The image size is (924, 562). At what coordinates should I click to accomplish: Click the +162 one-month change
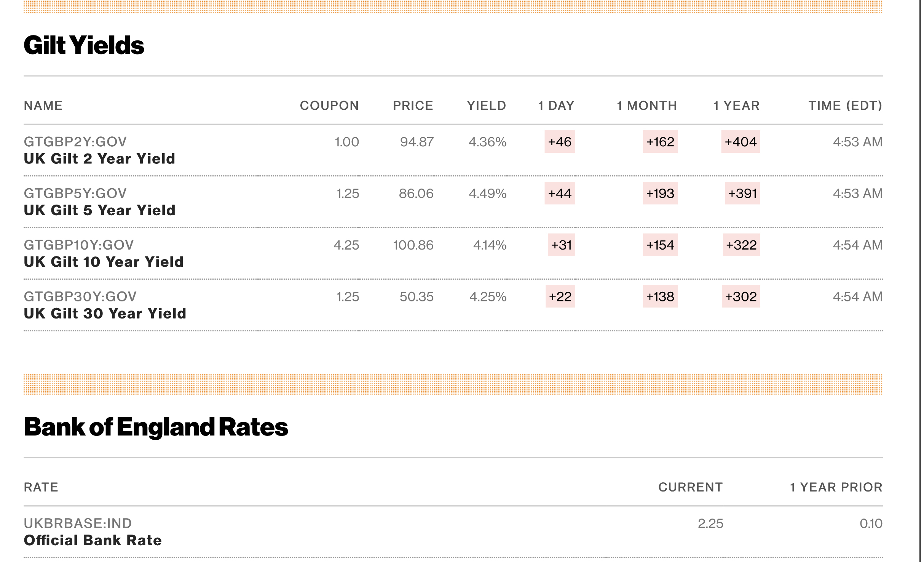tap(660, 142)
